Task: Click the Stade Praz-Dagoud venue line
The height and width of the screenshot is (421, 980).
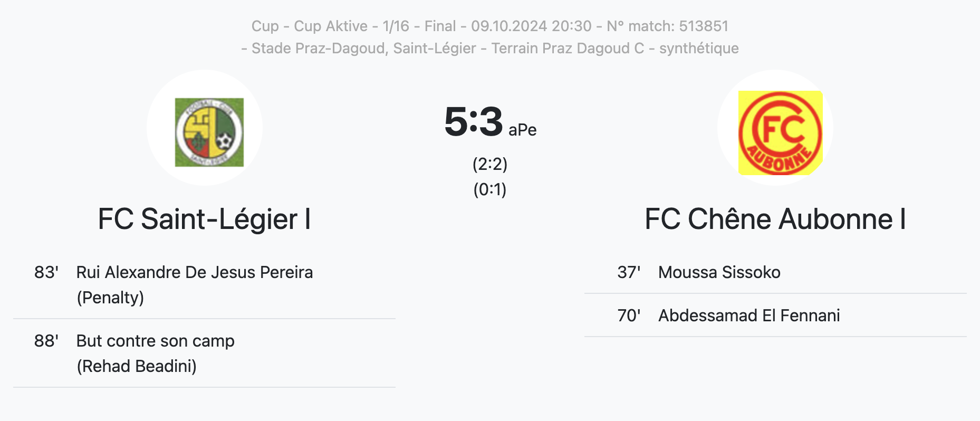Action: coord(490,48)
